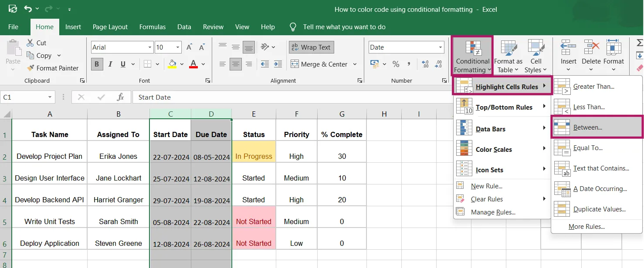
Task: Click the Name Box showing C1
Action: coord(27,97)
